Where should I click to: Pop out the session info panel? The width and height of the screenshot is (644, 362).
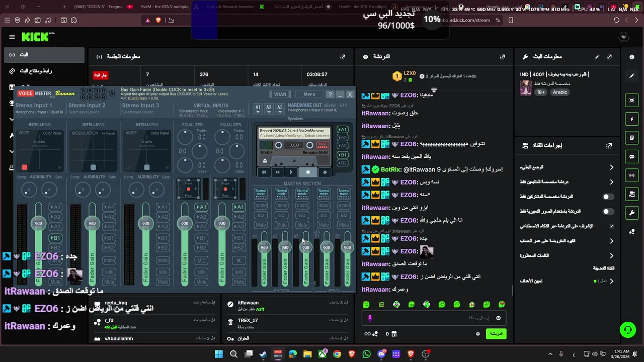pyautogui.click(x=343, y=57)
